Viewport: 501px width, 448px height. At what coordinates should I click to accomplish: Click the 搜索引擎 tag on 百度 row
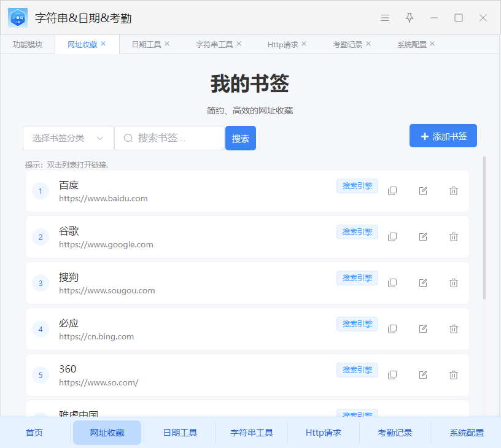[357, 186]
